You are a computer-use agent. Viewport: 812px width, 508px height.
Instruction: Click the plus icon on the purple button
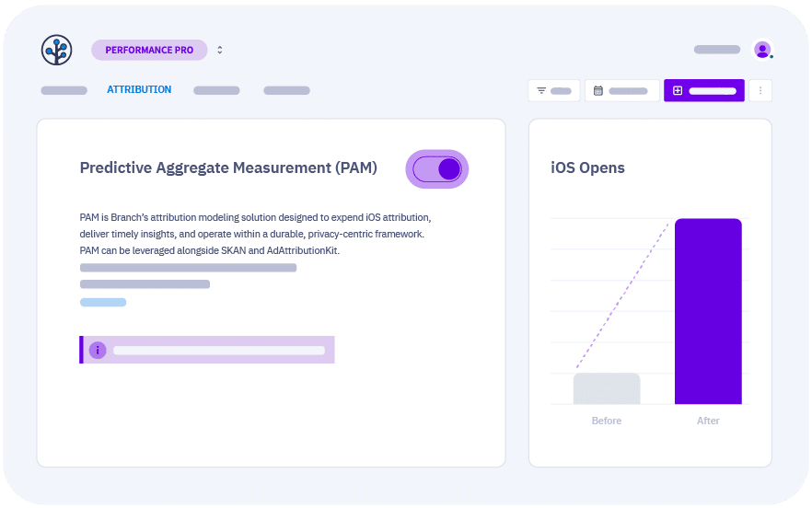click(678, 91)
